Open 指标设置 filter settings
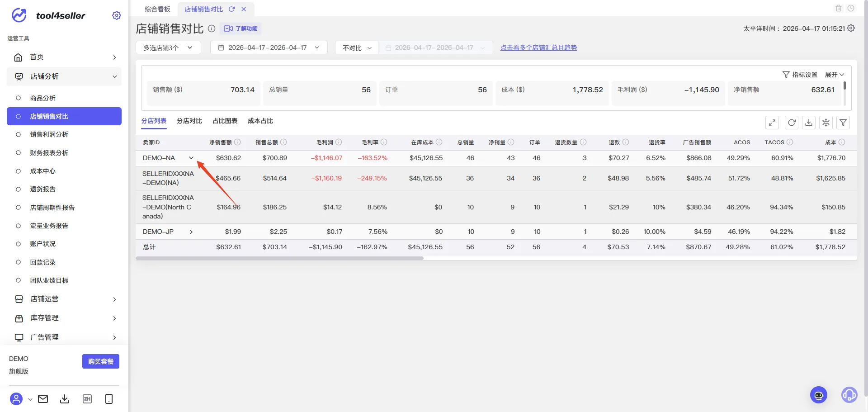Viewport: 868px width, 412px height. [800, 75]
